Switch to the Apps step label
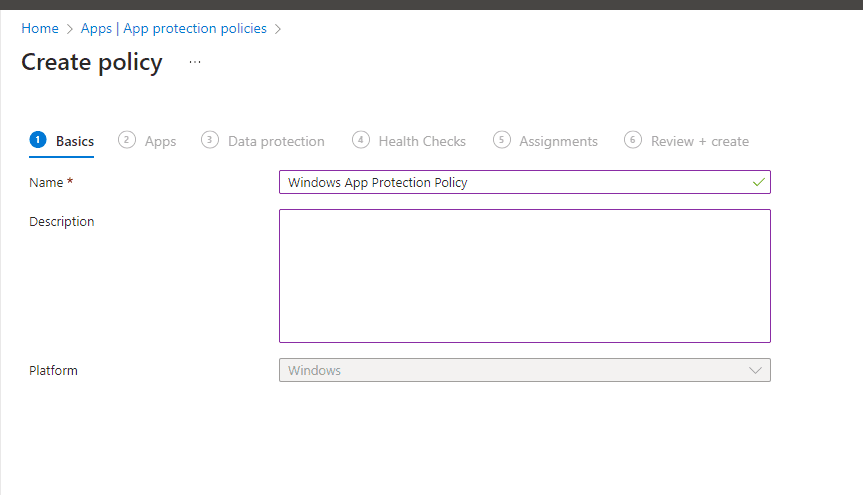The image size is (863, 495). pos(160,141)
